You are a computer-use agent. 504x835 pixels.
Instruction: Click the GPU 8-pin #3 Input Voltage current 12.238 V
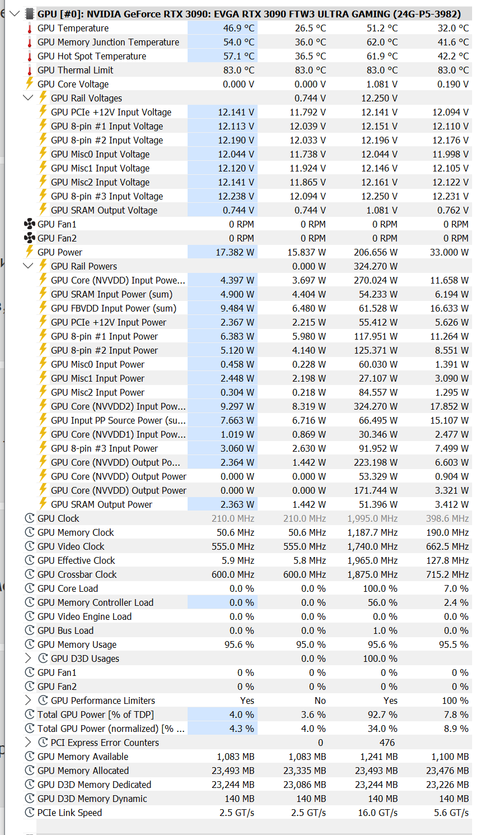(x=236, y=196)
